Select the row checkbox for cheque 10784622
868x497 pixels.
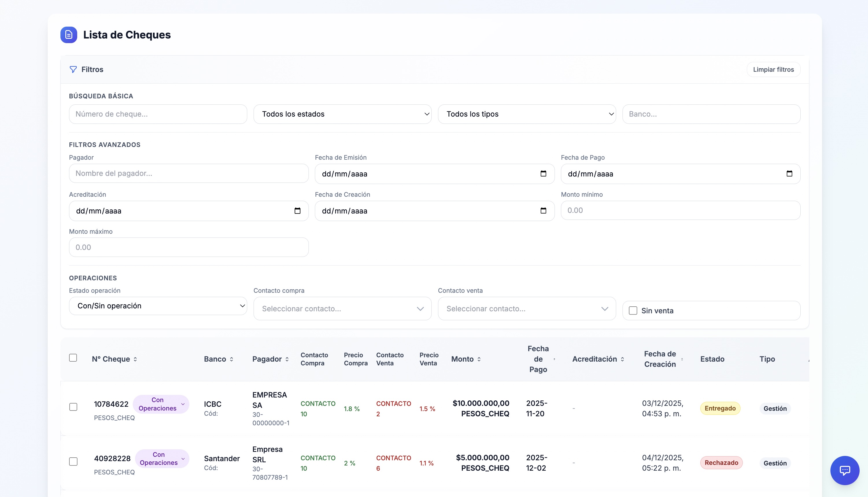73,407
